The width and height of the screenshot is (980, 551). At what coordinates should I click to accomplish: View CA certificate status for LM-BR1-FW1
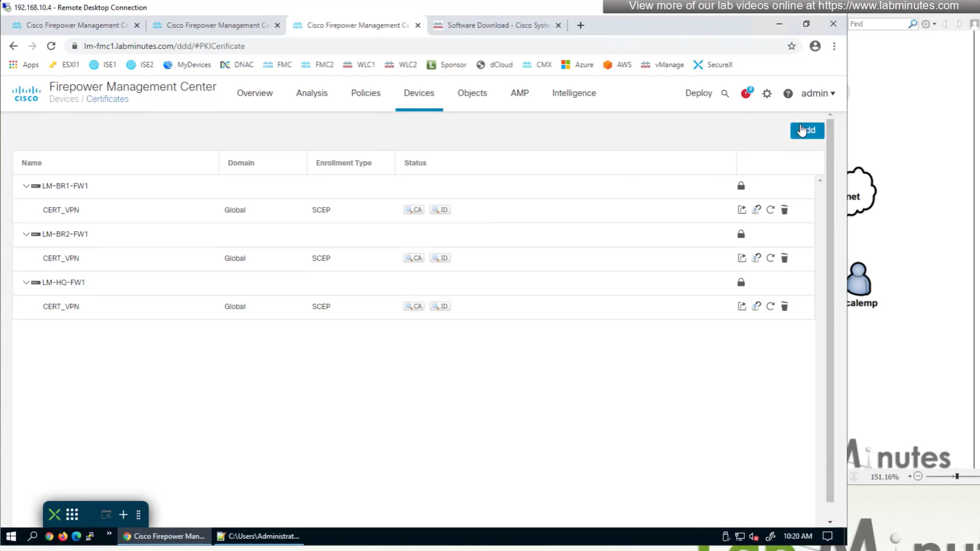414,210
